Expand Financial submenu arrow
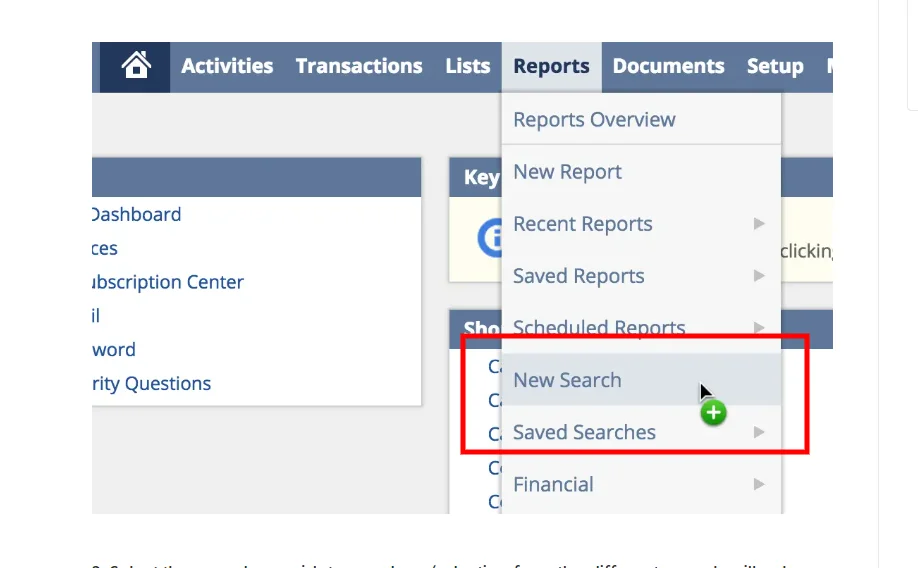The image size is (918, 568). coord(759,484)
